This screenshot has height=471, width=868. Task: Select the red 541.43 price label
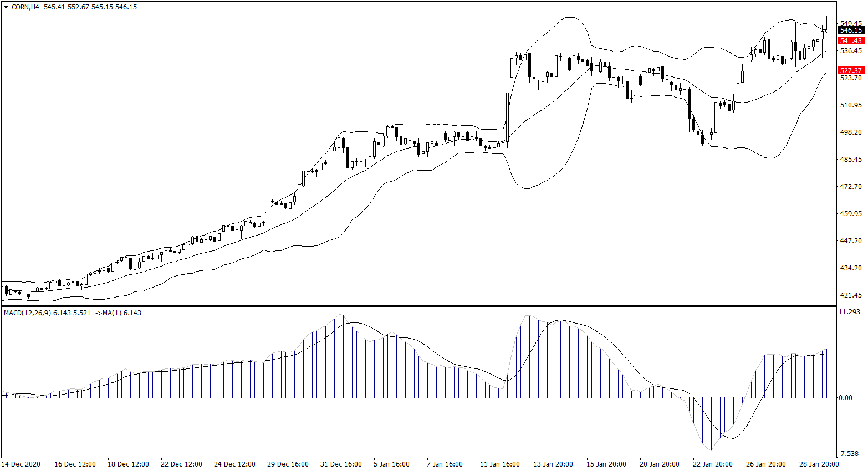(850, 41)
